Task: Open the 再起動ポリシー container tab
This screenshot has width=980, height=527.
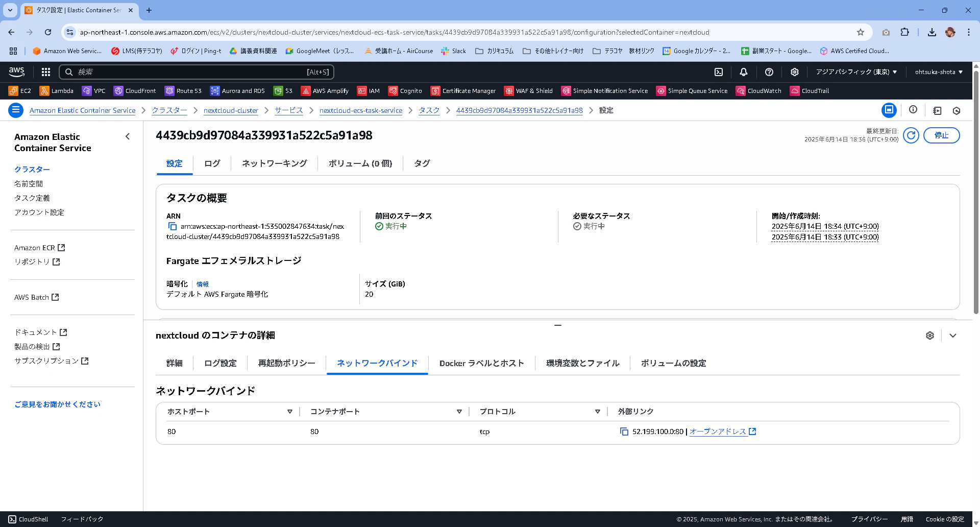Action: click(287, 363)
